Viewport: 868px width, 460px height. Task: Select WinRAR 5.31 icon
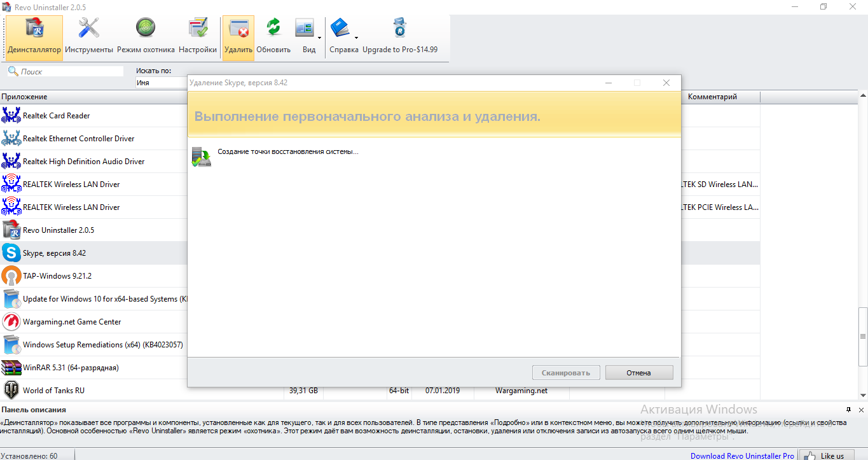[x=11, y=367]
